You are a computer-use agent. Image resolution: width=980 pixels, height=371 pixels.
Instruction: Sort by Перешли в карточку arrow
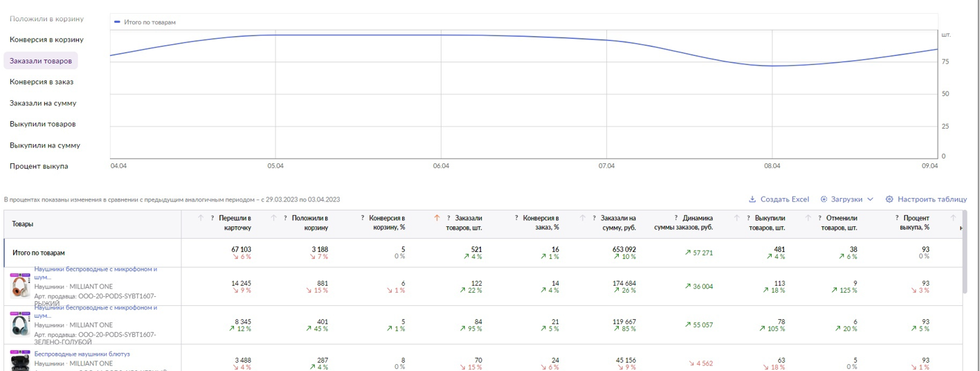201,218
